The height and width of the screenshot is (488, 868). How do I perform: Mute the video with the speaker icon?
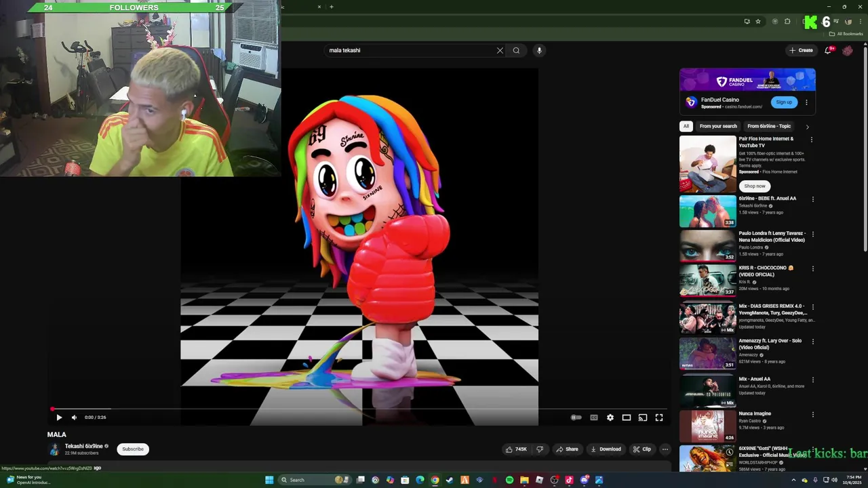(x=74, y=418)
